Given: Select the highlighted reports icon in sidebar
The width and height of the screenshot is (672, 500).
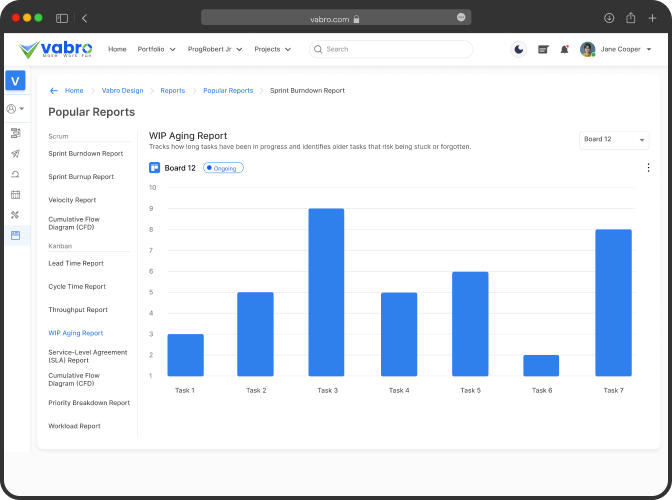Looking at the screenshot, I should coord(15,235).
